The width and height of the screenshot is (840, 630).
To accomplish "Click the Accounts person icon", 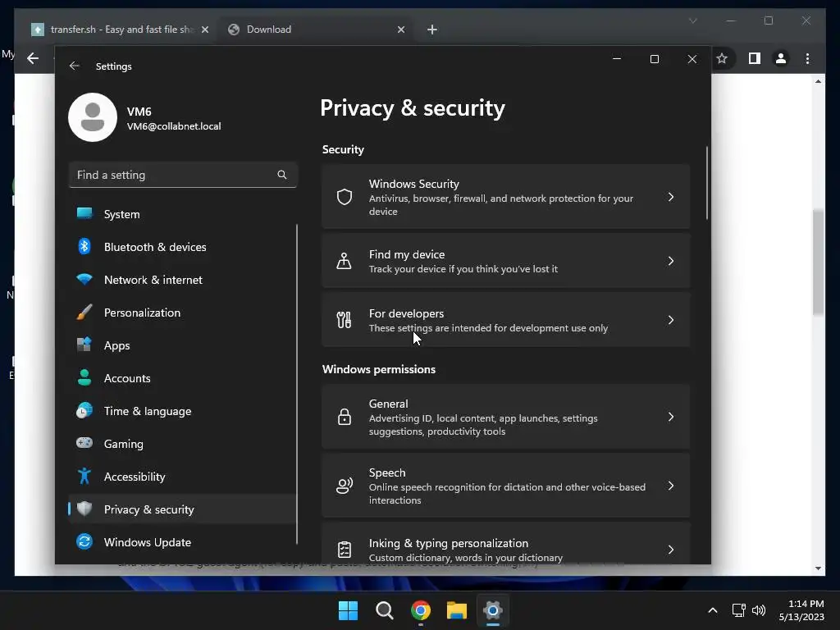I will [x=84, y=377].
